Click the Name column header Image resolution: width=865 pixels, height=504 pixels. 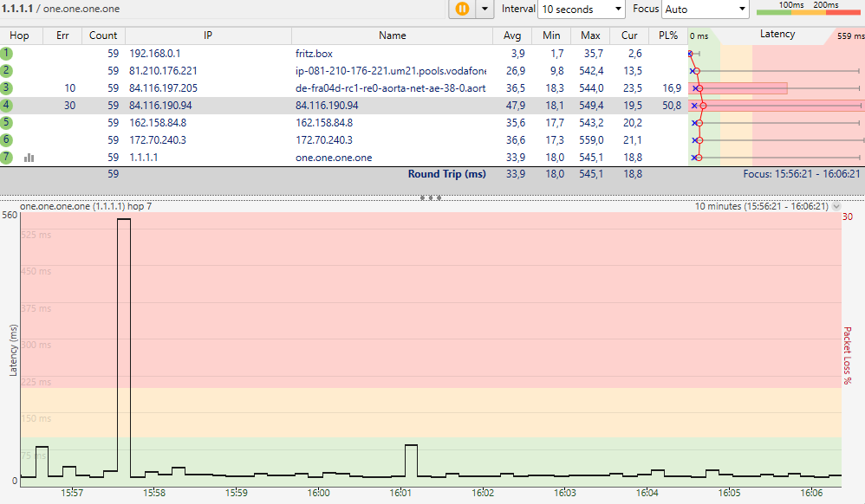tap(393, 36)
